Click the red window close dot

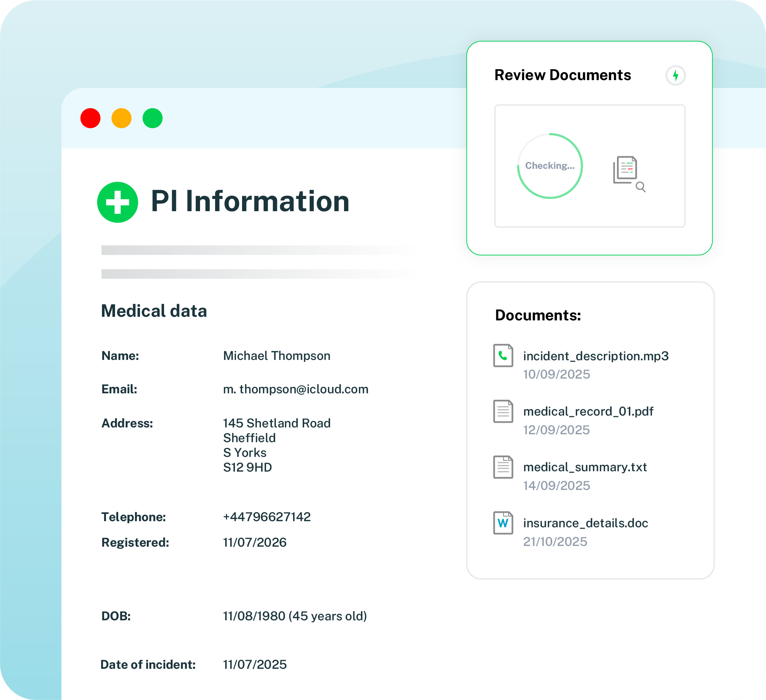[x=90, y=118]
